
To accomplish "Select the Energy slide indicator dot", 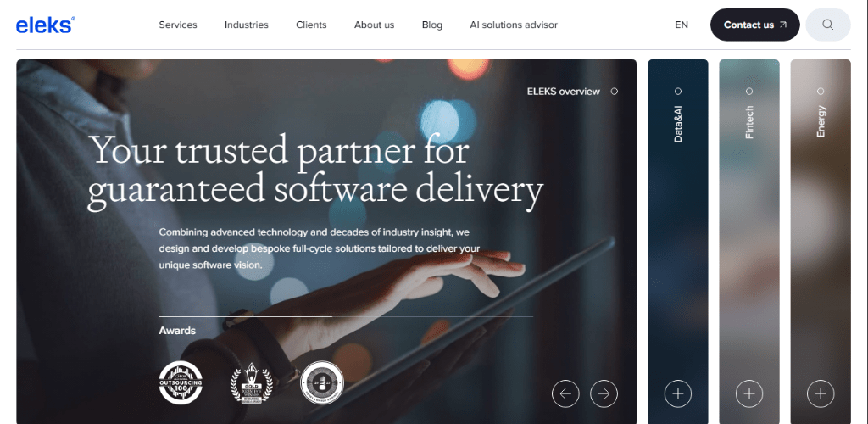I will 821,92.
